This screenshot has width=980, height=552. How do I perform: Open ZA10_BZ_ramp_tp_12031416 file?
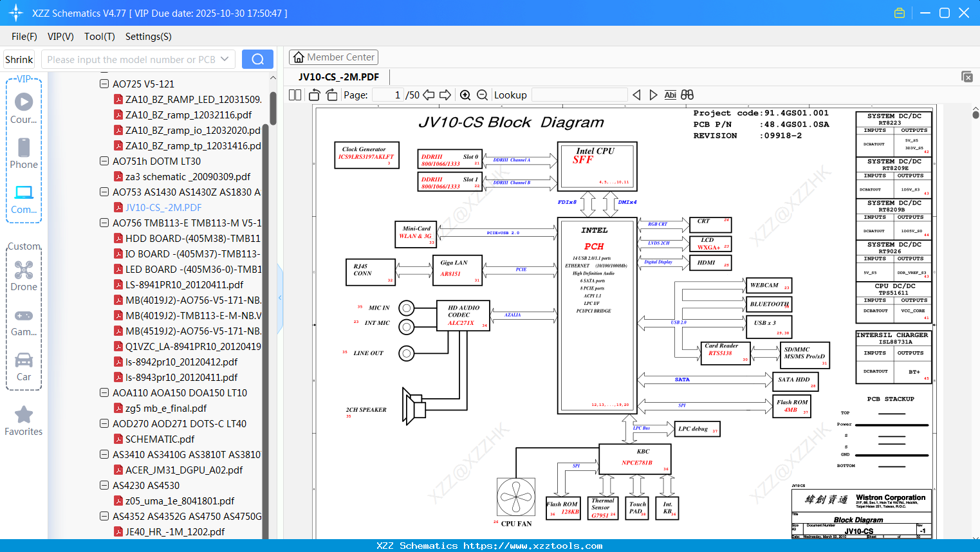(187, 145)
